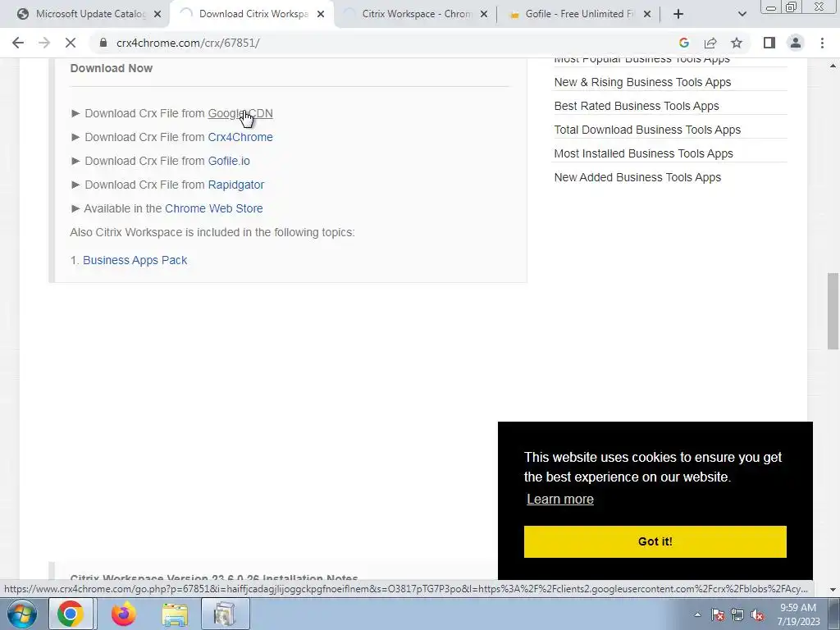The height and width of the screenshot is (630, 840).
Task: Download crx from Crx4Chrome link
Action: click(x=240, y=137)
